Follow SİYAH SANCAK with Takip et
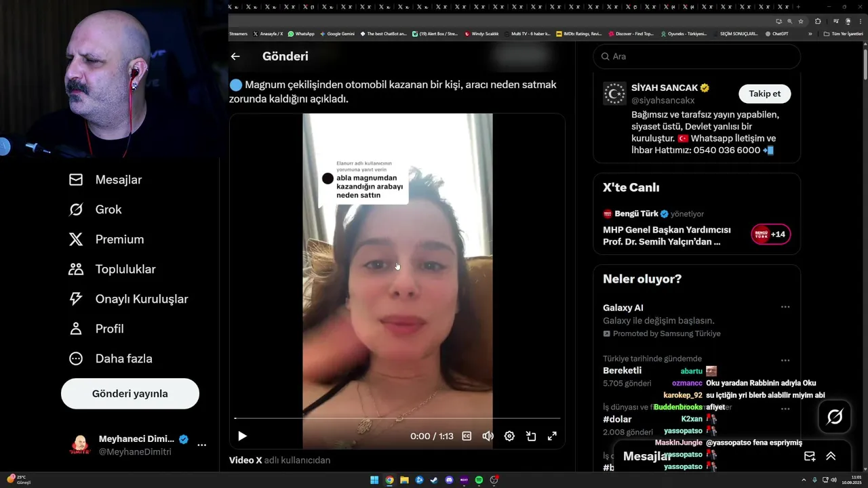This screenshot has height=488, width=868. [x=764, y=94]
